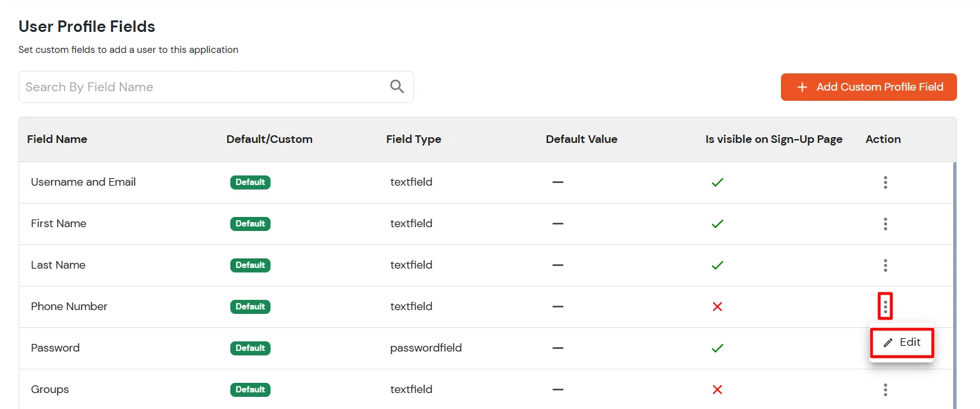Viewport: 980px width, 409px height.
Task: Open actions menu for Username and Email row
Action: (885, 182)
